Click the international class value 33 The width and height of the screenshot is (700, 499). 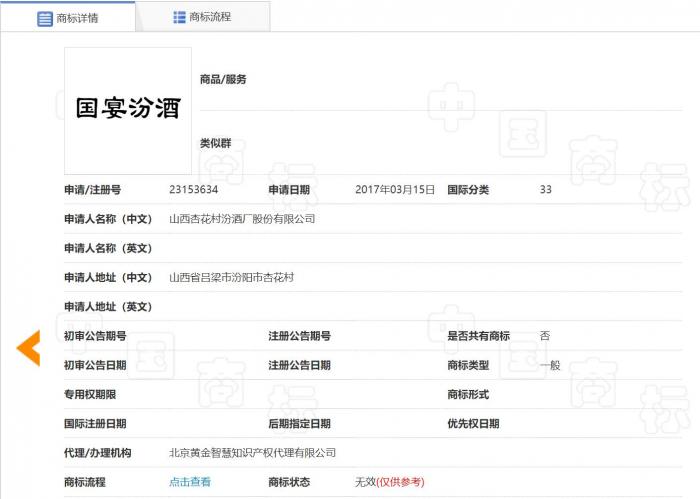point(546,190)
